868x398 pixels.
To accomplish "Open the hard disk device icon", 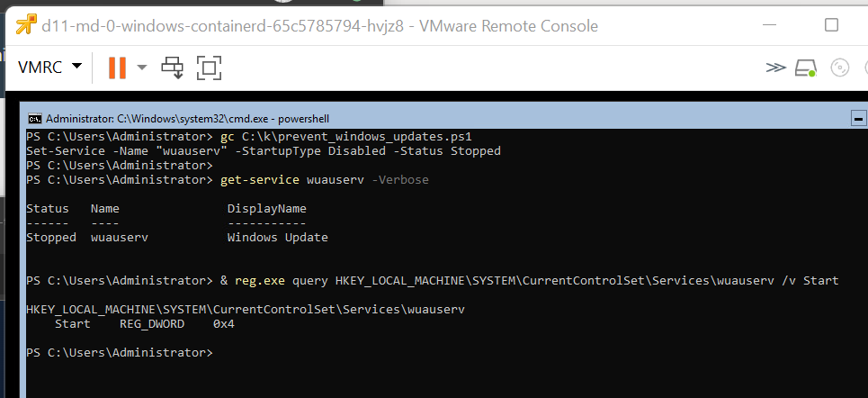I will (x=805, y=68).
